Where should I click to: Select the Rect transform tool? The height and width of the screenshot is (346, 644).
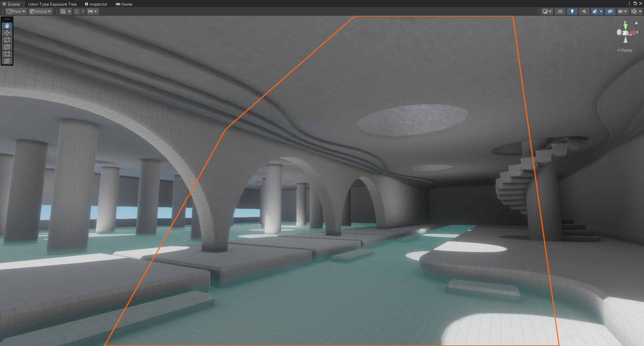[7, 54]
